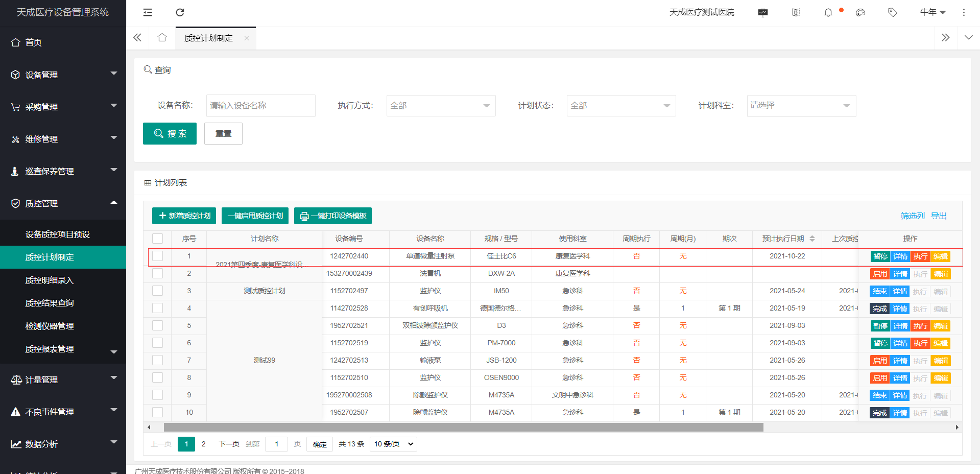Open the 10 条/页 page size dropdown
The width and height of the screenshot is (980, 474).
394,444
